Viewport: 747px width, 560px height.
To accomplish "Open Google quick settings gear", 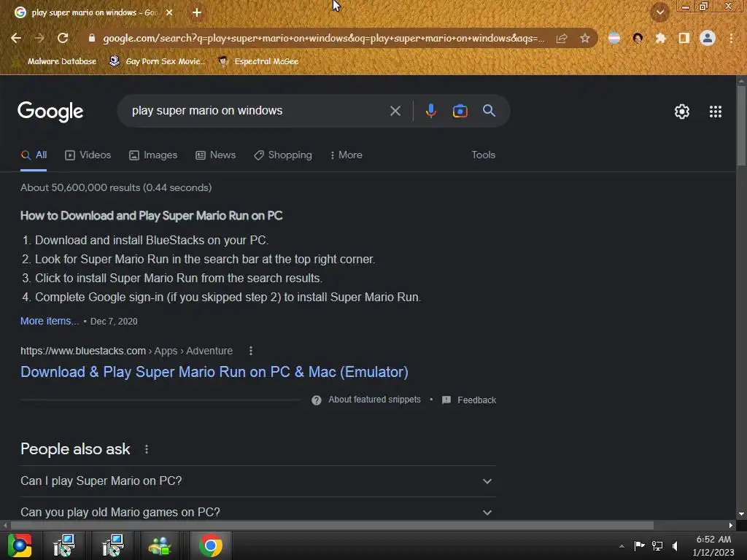I will click(682, 112).
